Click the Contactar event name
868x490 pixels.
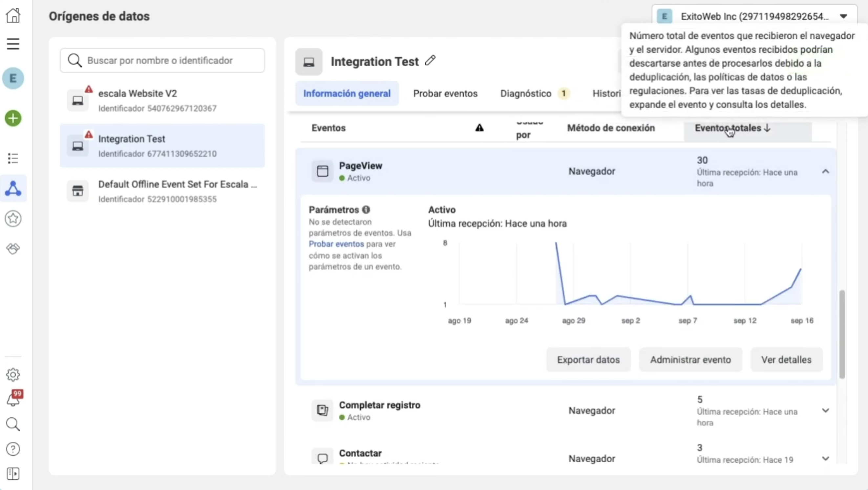(360, 453)
